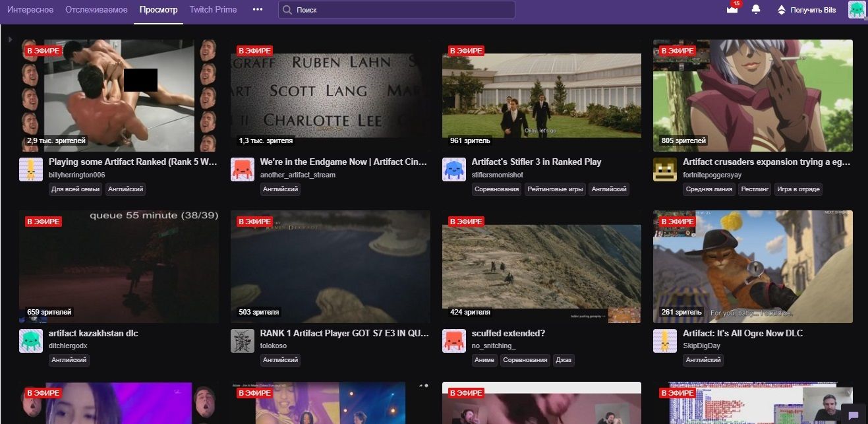
Task: Click the Игра в отряде tag
Action: pyautogui.click(x=798, y=189)
